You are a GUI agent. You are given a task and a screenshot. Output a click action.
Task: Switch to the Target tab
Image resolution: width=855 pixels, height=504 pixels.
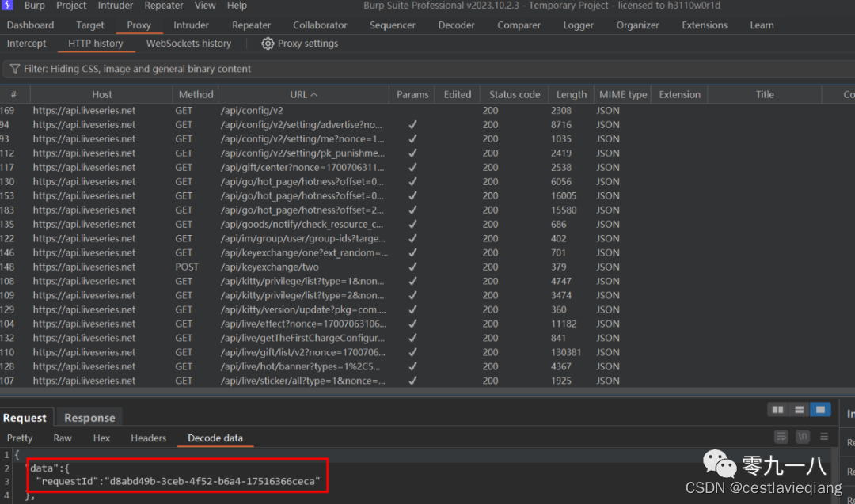point(90,25)
